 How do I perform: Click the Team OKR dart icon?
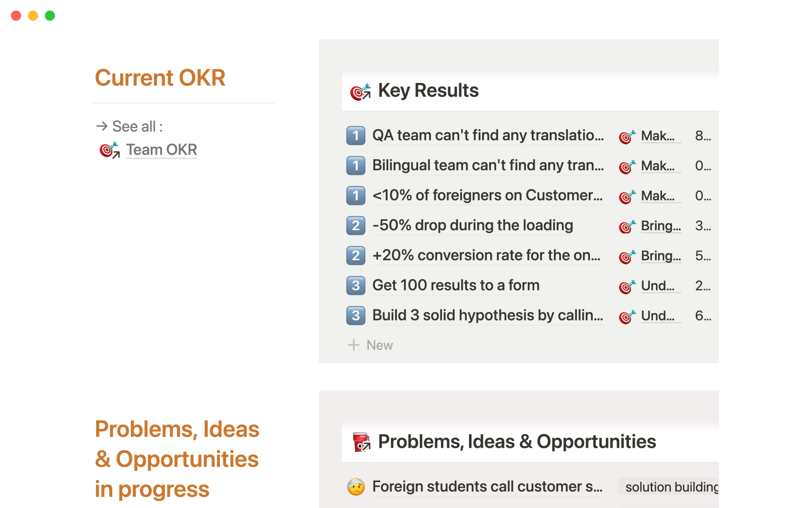pyautogui.click(x=109, y=150)
